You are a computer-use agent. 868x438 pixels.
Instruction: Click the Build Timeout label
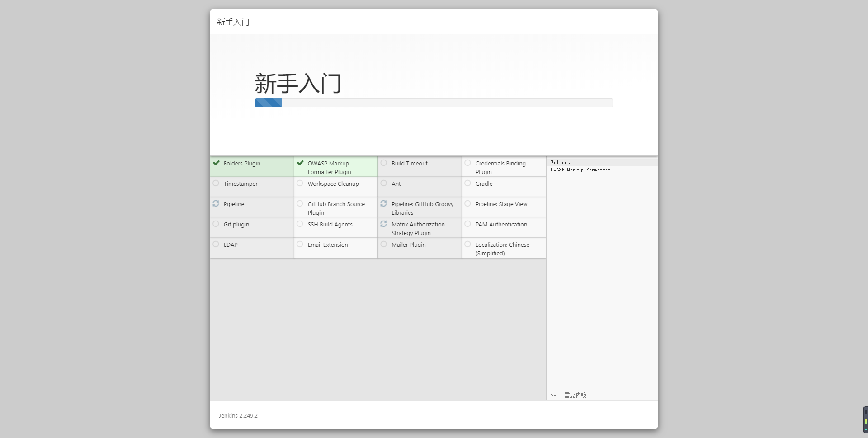click(410, 163)
